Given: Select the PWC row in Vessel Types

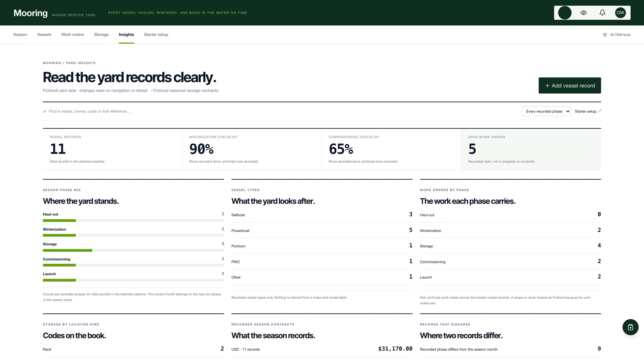Looking at the screenshot, I should 322,262.
